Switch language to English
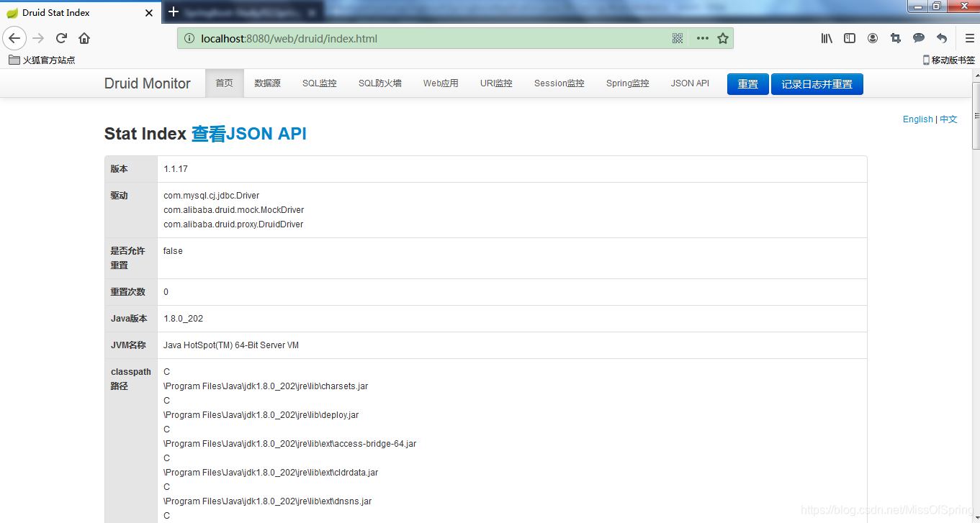980x523 pixels. coord(917,119)
